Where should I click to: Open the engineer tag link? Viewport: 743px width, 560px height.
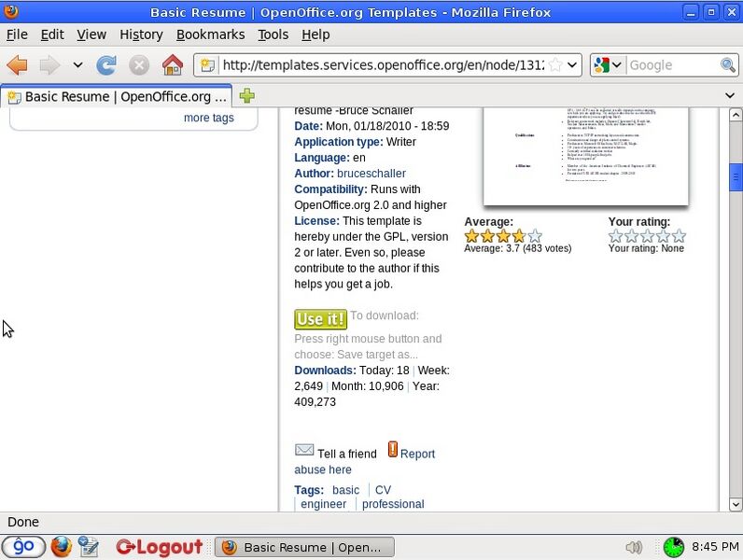[x=323, y=504]
